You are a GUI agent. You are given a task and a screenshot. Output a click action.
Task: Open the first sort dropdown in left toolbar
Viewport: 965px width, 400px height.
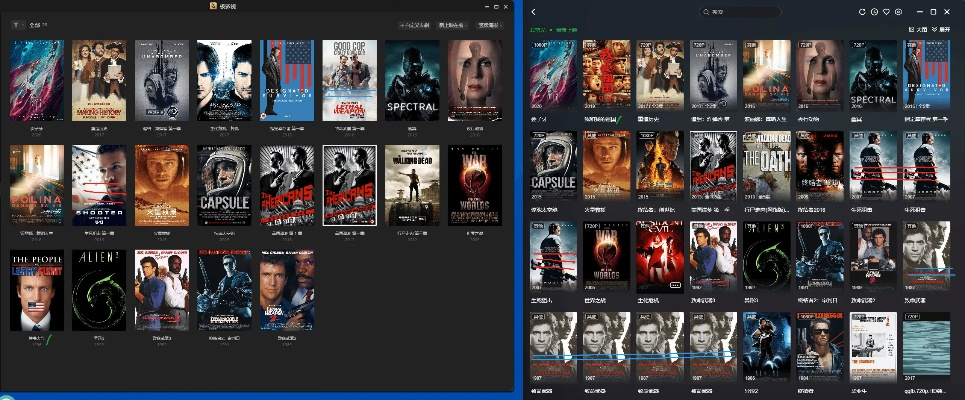click(x=414, y=24)
